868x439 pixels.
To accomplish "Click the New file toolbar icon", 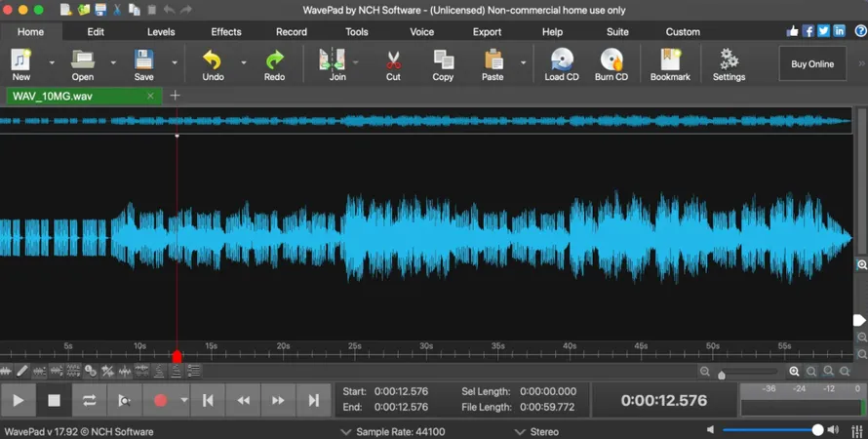I will (21, 64).
